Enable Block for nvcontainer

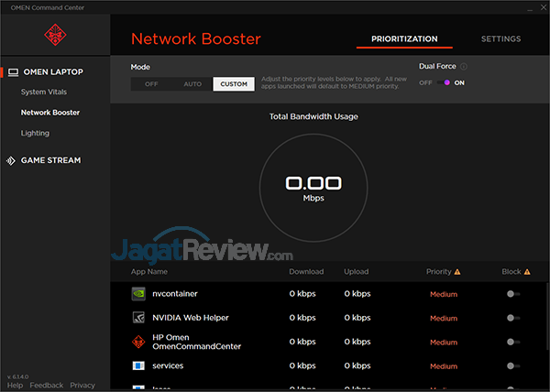[512, 294]
